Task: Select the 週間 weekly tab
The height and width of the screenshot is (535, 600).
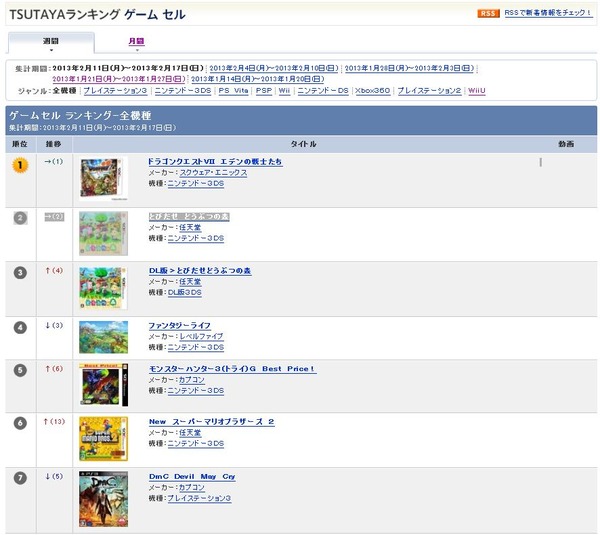Action: pyautogui.click(x=51, y=43)
